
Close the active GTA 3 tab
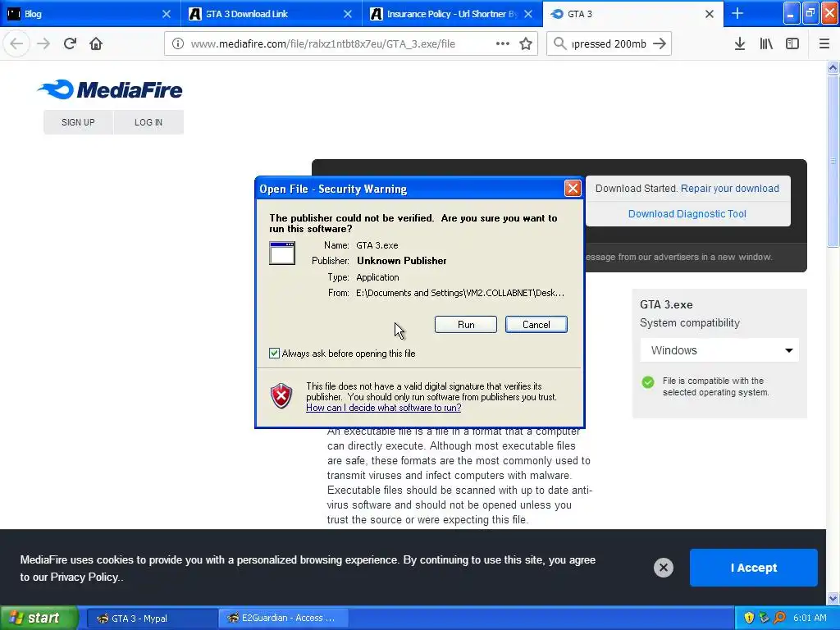pos(710,14)
